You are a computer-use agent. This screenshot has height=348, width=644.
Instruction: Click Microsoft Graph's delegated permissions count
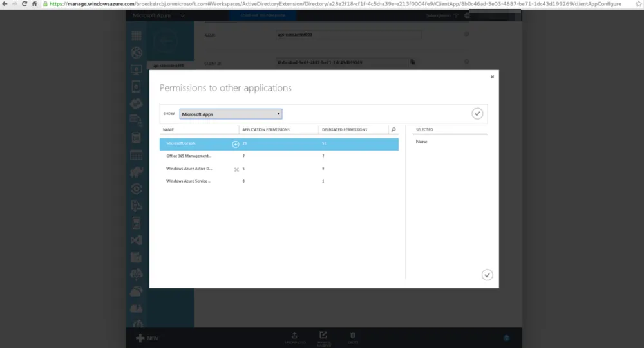click(x=324, y=143)
